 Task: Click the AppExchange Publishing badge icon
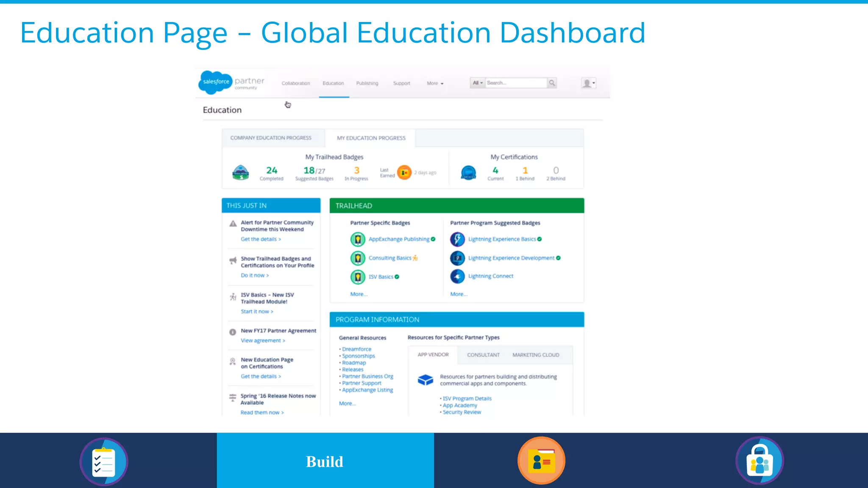tap(358, 239)
